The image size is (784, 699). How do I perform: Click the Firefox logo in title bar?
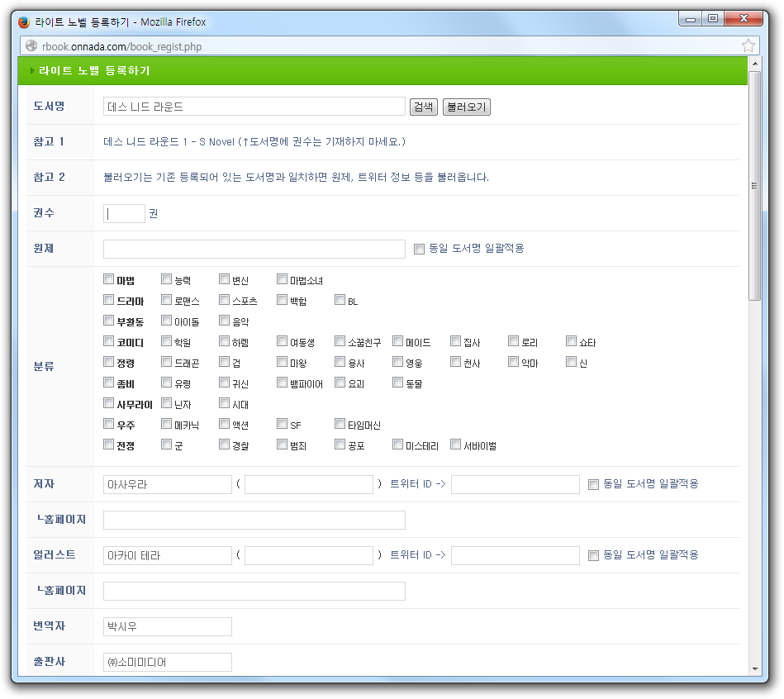24,22
